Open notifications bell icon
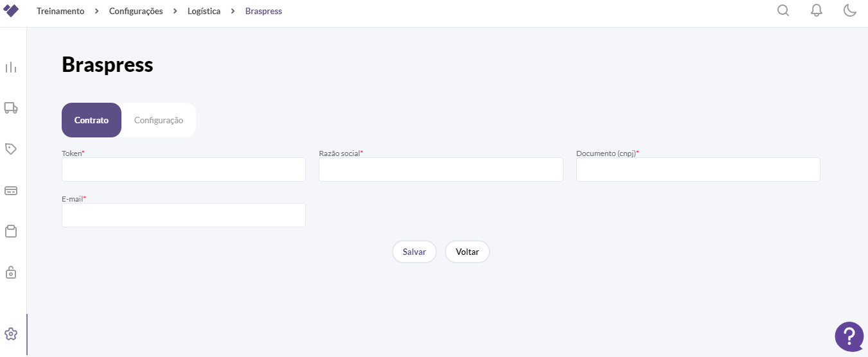This screenshot has height=357, width=868. [817, 11]
